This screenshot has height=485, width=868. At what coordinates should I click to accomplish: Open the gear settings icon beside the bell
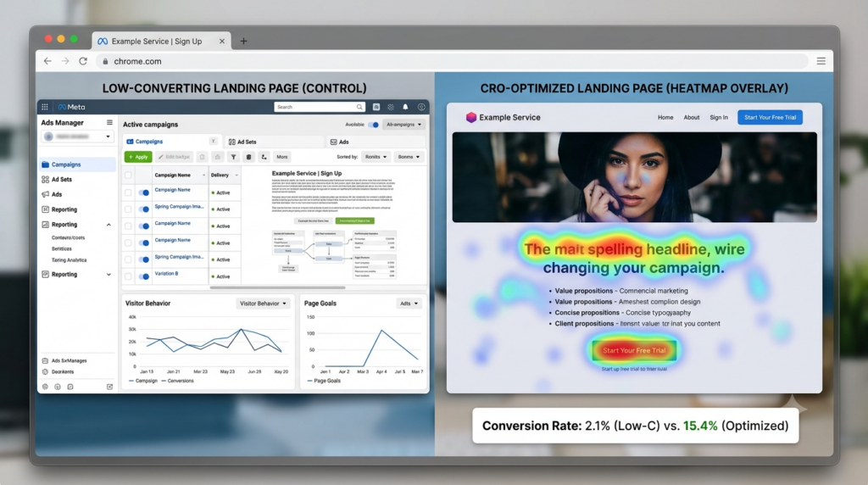click(x=391, y=107)
